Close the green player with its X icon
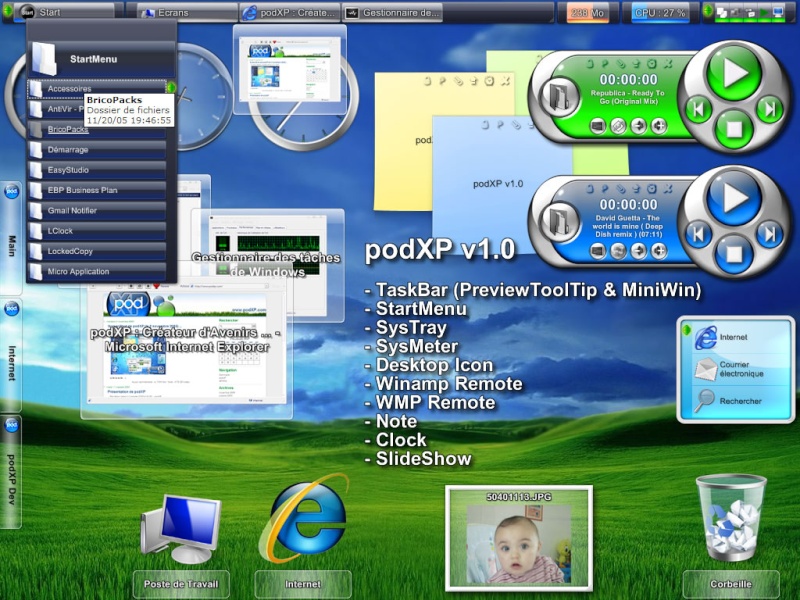This screenshot has width=800, height=600. click(x=667, y=64)
